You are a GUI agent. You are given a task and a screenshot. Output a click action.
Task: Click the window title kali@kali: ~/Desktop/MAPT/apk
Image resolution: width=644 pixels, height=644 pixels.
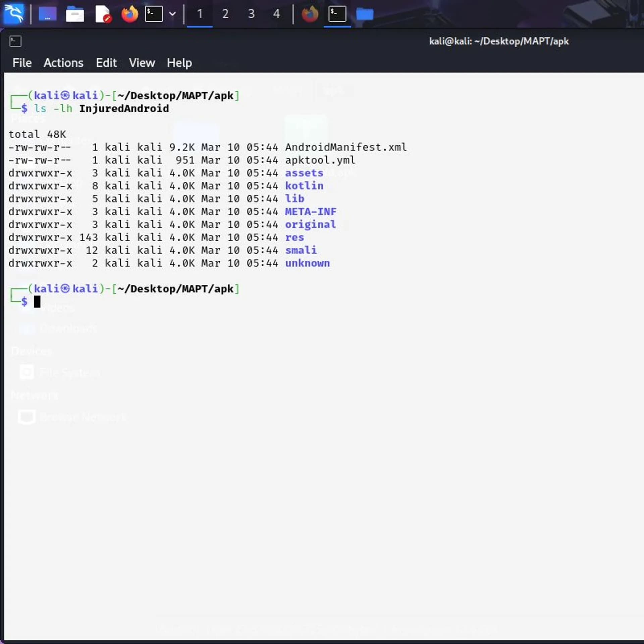[499, 41]
